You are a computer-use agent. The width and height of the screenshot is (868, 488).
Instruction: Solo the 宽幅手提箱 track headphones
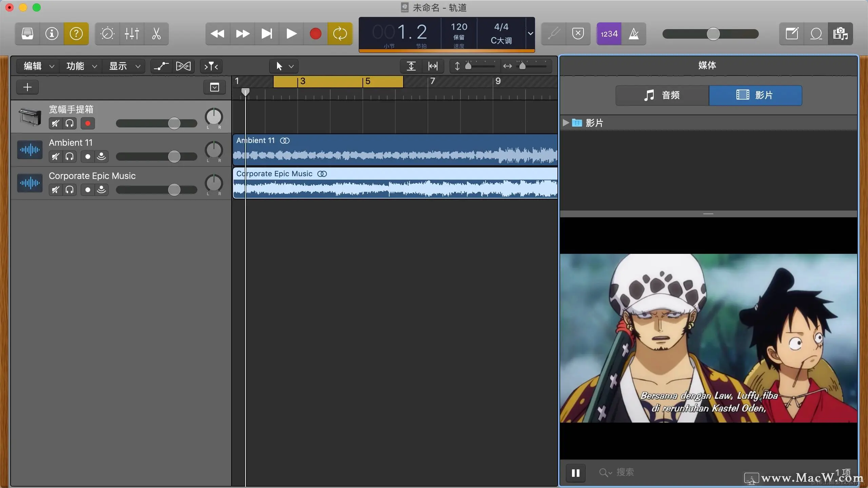coord(70,123)
